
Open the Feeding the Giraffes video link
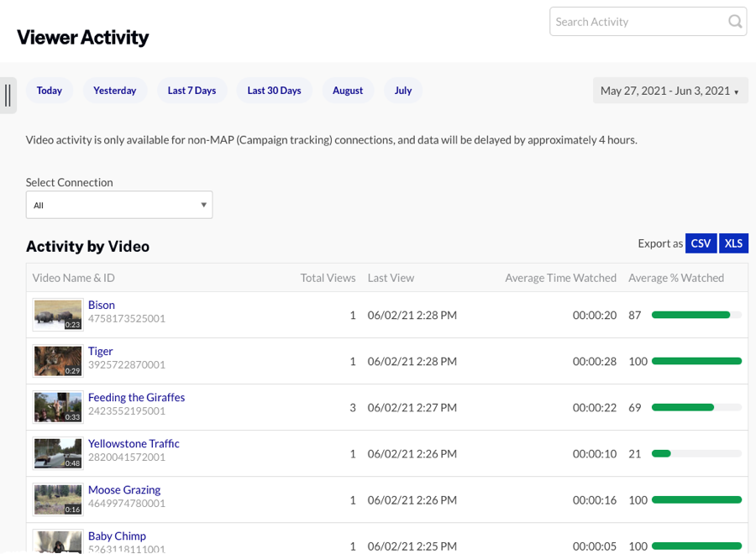(136, 397)
